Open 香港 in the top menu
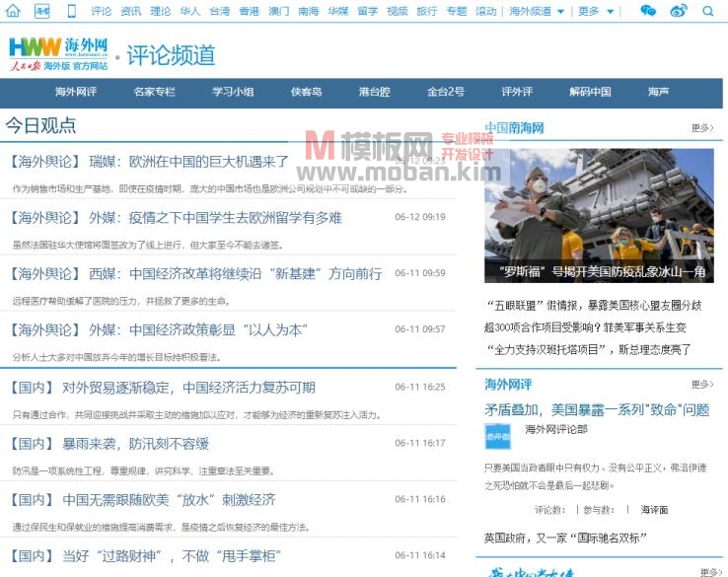 pos(250,11)
